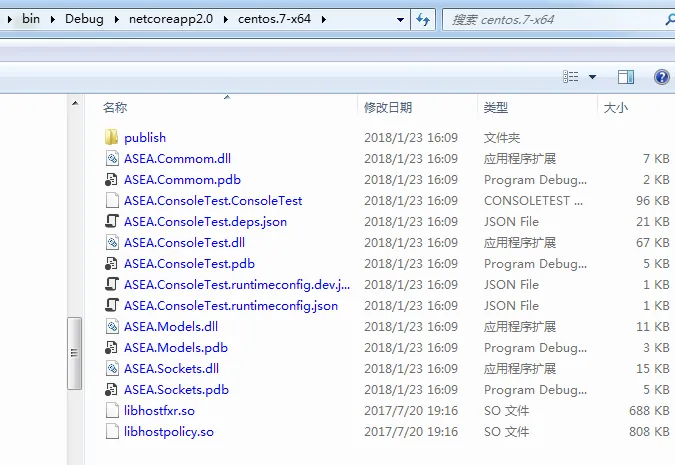The width and height of the screenshot is (675, 465).
Task: Open the view options dropdown arrow
Action: [x=592, y=77]
